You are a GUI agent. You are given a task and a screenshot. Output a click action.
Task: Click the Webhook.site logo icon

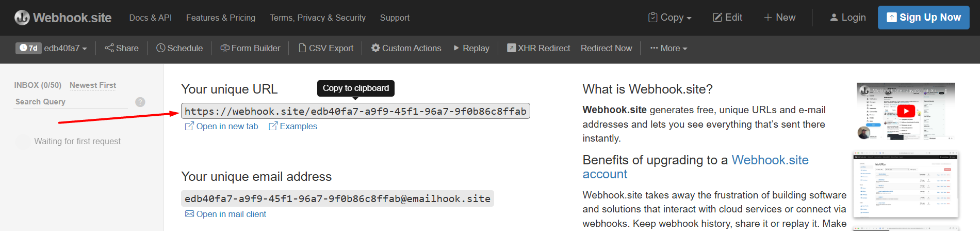(x=22, y=18)
